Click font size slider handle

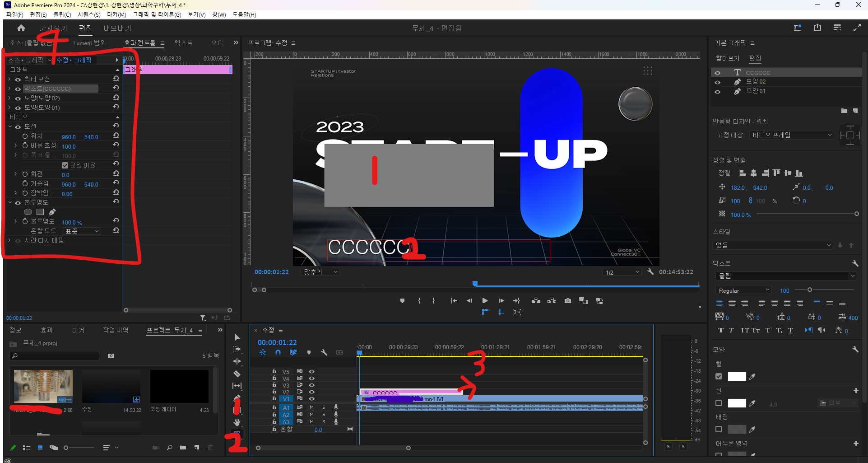810,290
